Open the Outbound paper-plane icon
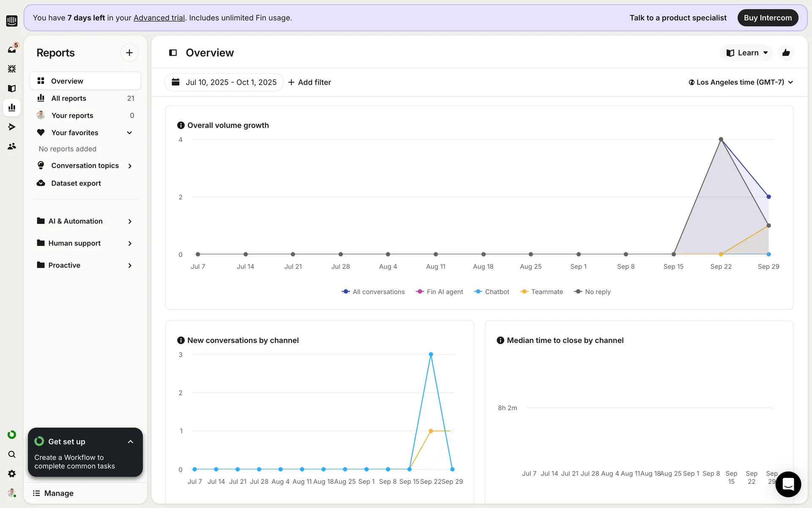The height and width of the screenshot is (508, 812). pyautogui.click(x=12, y=127)
